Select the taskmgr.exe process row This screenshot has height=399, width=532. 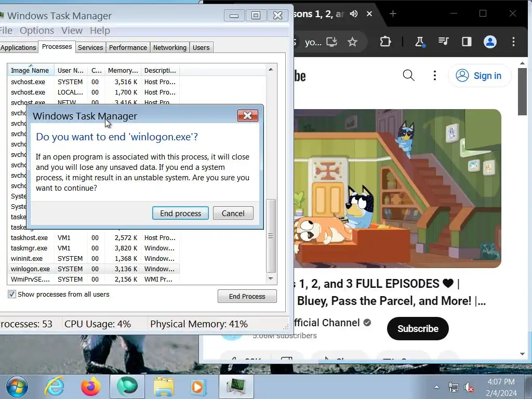[94, 248]
